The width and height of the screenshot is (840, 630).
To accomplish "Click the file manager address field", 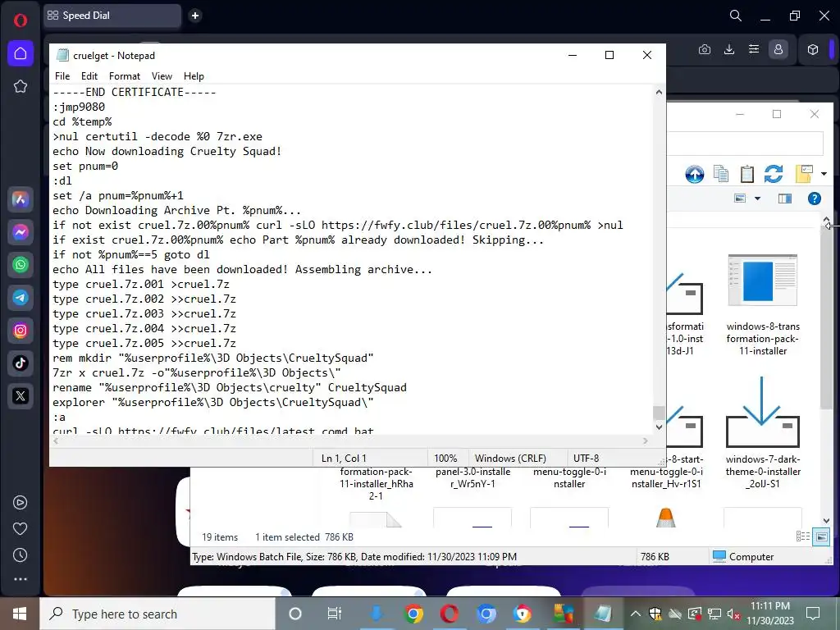I will click(745, 144).
